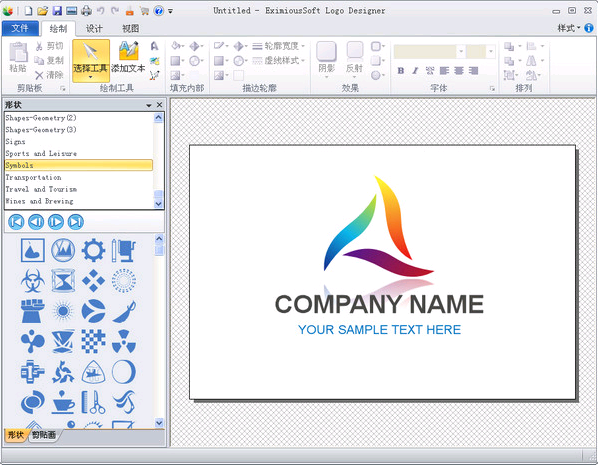Select Sports and Leisure category

79,154
